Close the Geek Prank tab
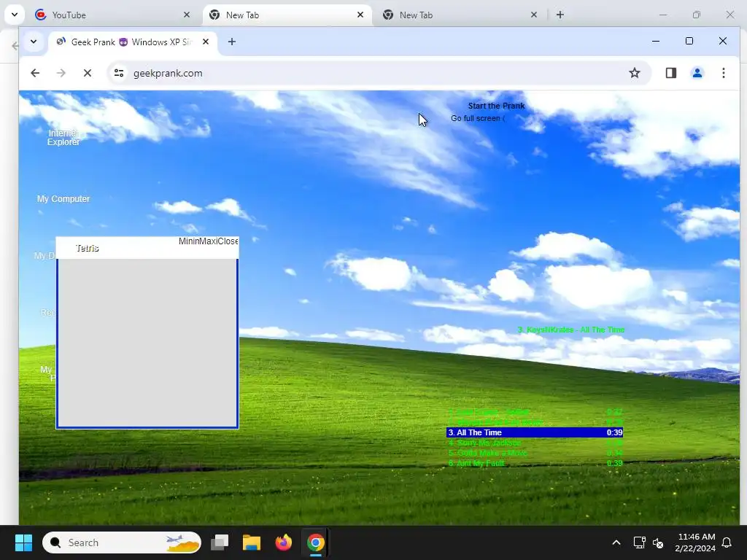Image resolution: width=747 pixels, height=560 pixels. 205,42
